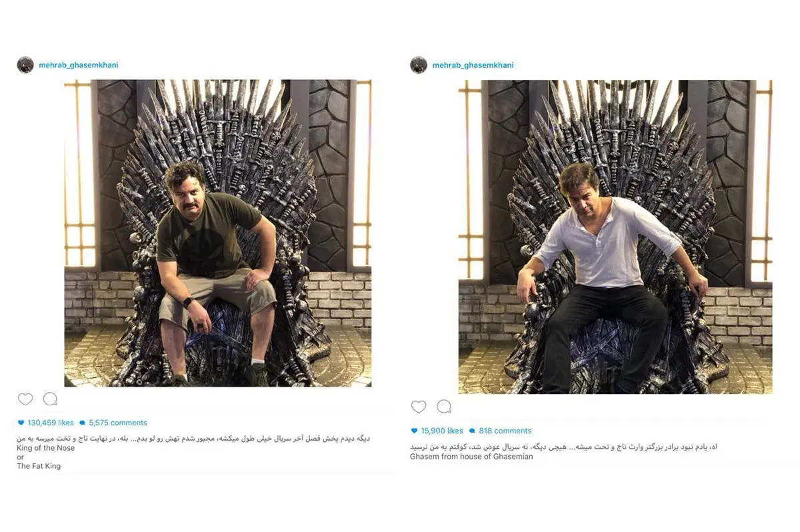This screenshot has height=532, width=800.
Task: Open comment bubble under the right photo
Action: (444, 407)
